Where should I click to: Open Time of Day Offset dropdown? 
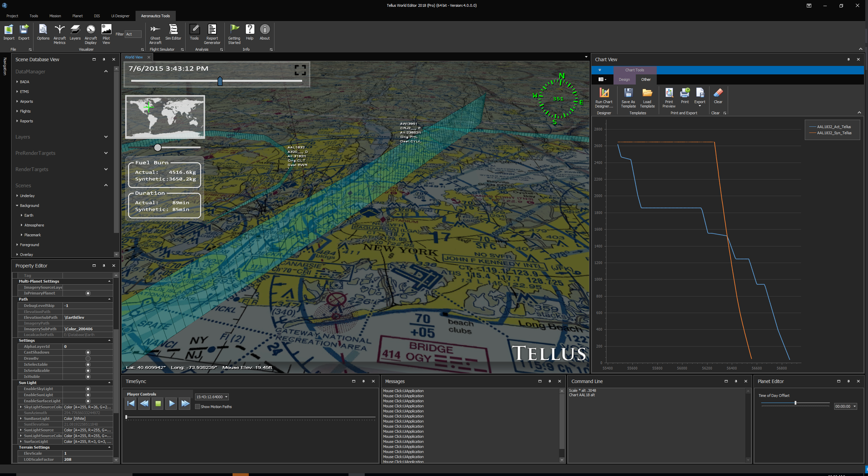click(x=854, y=406)
